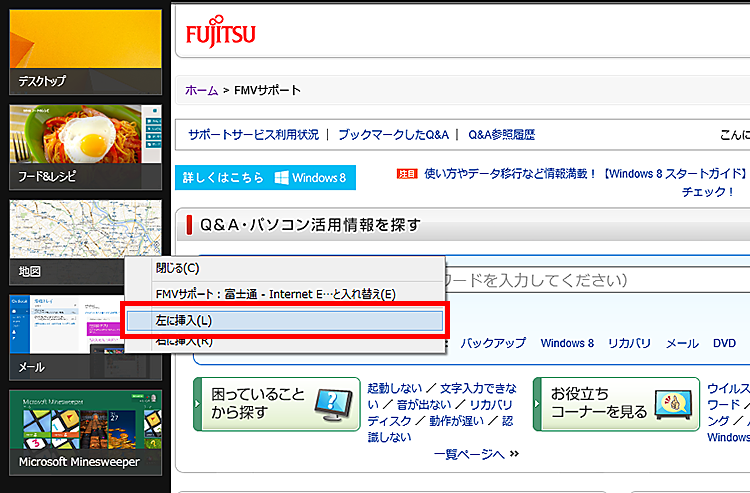Open the ブックマークしたQ&A link
The width and height of the screenshot is (750, 493).
(392, 134)
